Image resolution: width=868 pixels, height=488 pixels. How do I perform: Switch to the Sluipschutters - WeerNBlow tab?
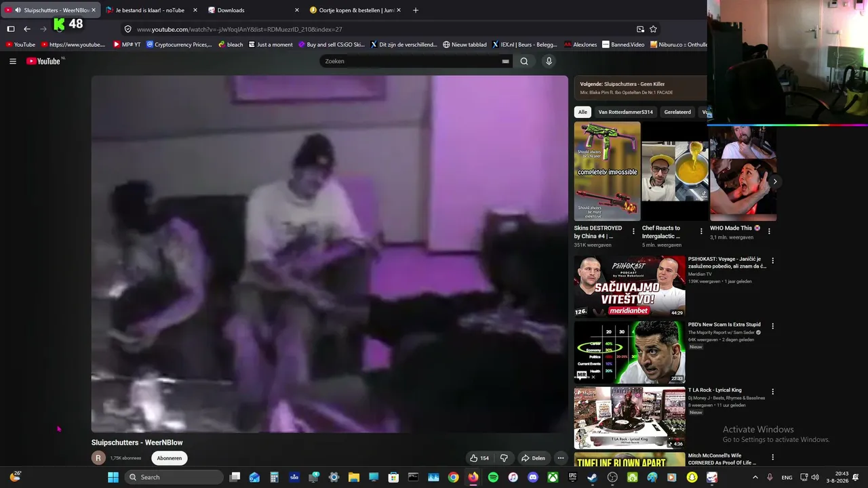pos(51,10)
